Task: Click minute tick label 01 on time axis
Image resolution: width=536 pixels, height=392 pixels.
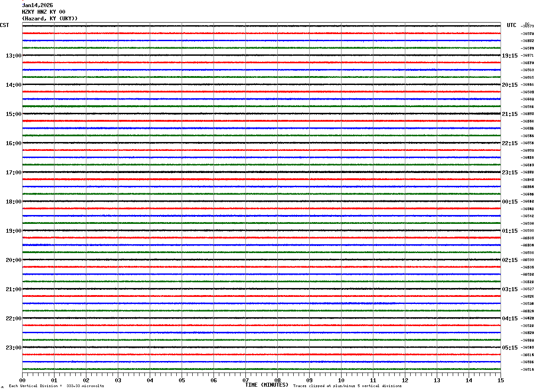Action: (x=54, y=380)
